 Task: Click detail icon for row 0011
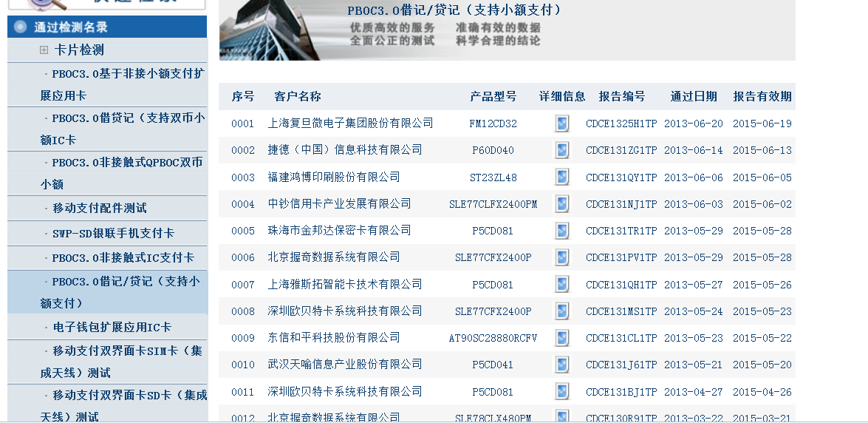click(x=562, y=391)
